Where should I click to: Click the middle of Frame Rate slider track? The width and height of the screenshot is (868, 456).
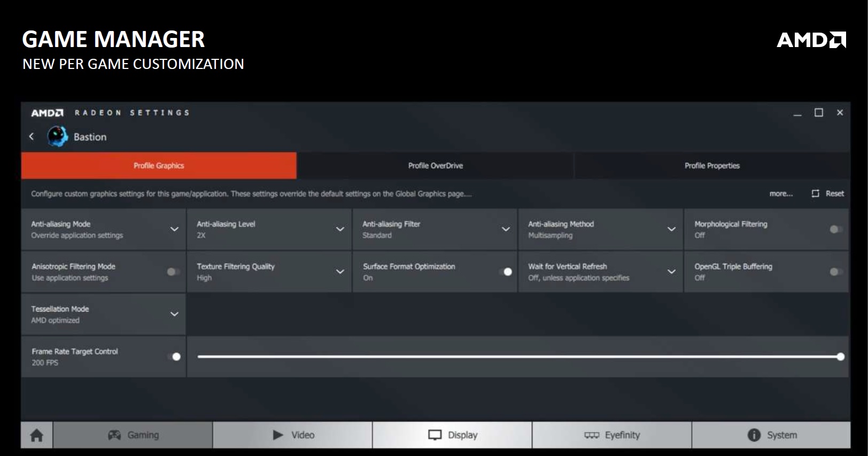[519, 357]
